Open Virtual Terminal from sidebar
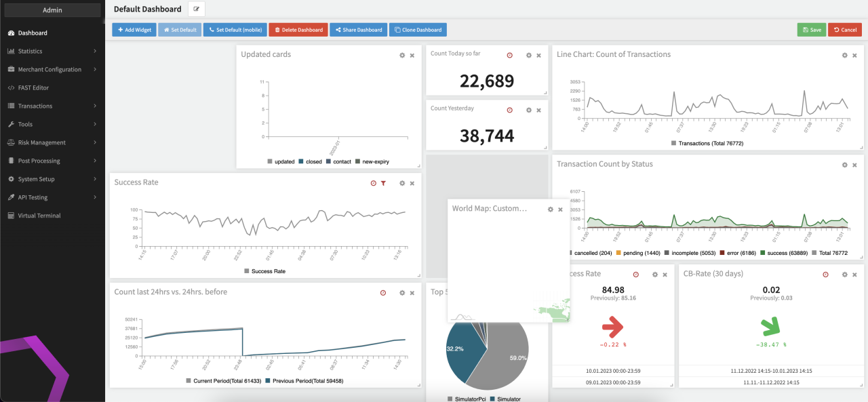 (x=39, y=216)
